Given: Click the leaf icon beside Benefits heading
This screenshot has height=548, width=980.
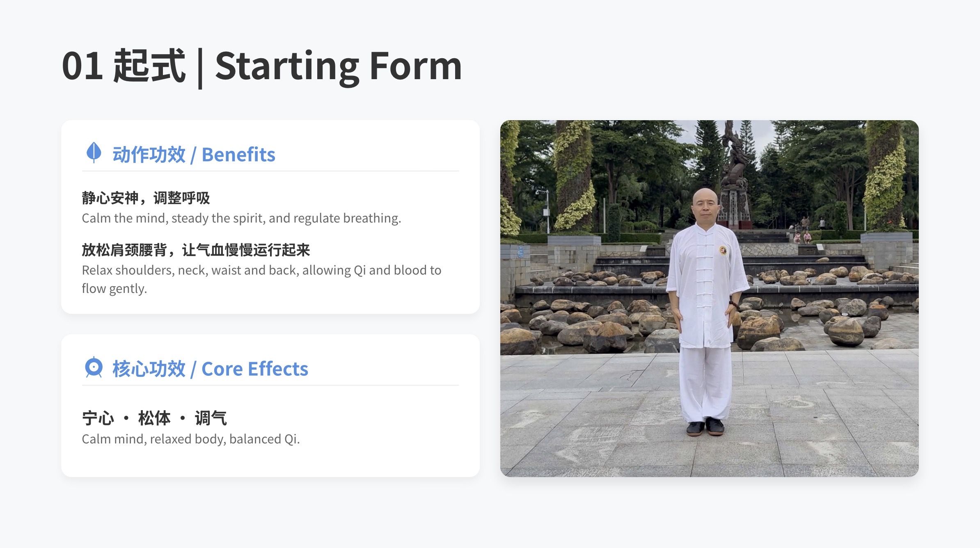Looking at the screenshot, I should click(x=94, y=153).
